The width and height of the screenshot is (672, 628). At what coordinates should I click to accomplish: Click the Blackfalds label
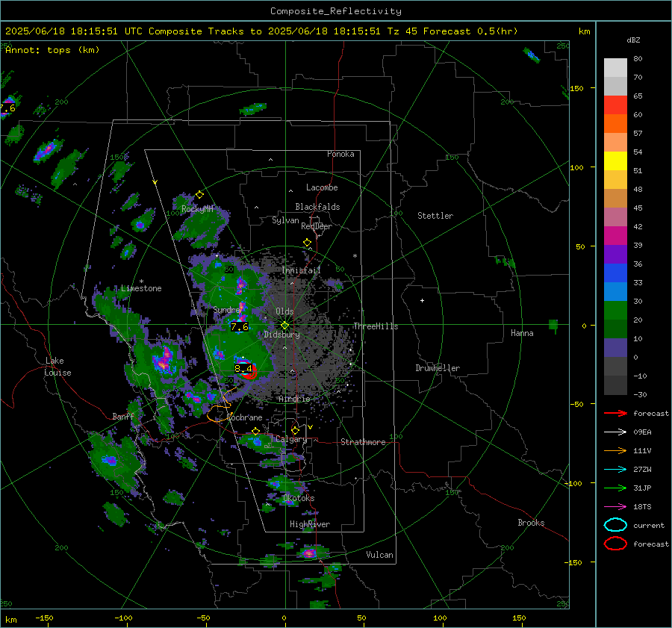point(317,207)
